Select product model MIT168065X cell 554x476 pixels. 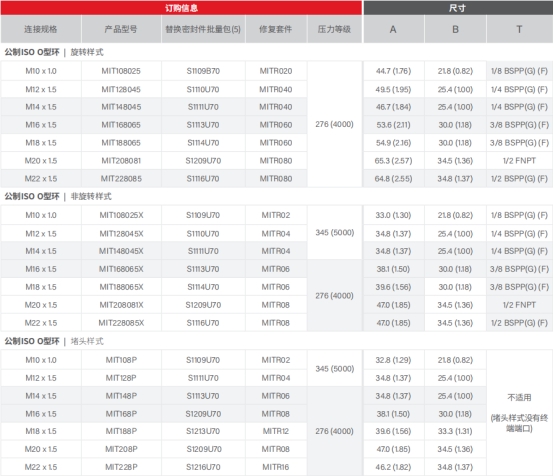click(121, 269)
